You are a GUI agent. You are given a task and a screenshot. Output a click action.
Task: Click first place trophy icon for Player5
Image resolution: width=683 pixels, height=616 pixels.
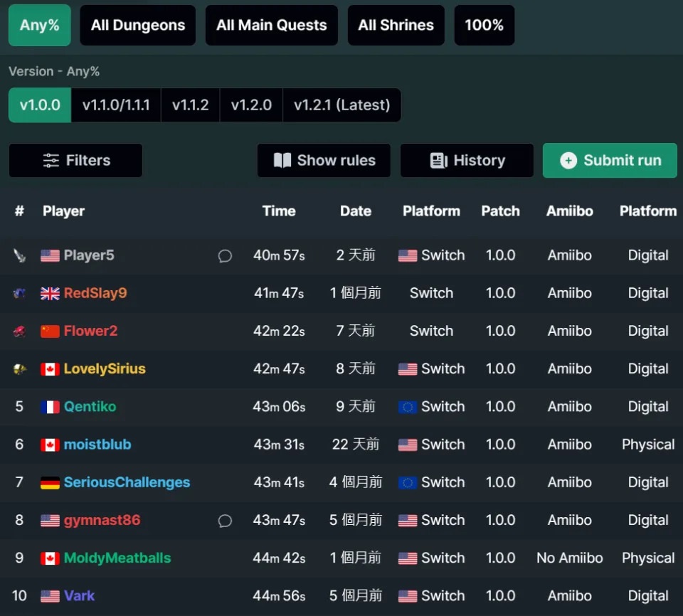coord(20,255)
